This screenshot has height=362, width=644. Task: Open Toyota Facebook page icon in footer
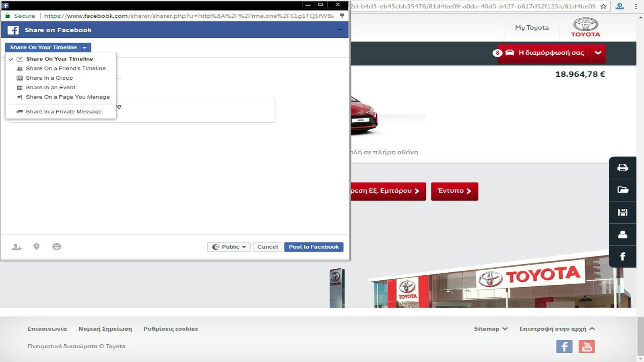564,346
